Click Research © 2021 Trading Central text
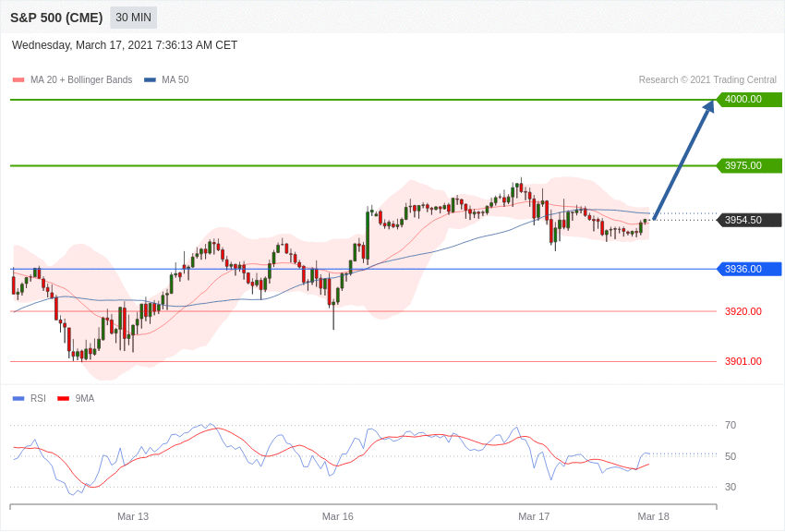 coord(707,79)
